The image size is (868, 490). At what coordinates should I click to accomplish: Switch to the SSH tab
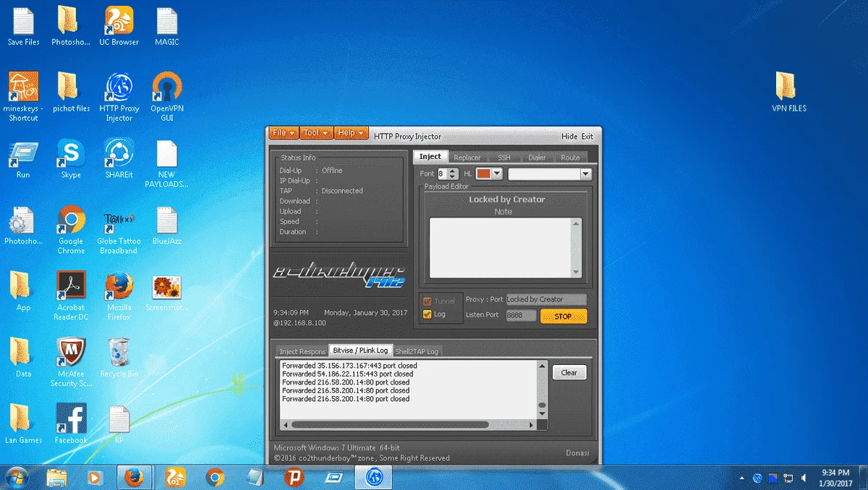504,158
